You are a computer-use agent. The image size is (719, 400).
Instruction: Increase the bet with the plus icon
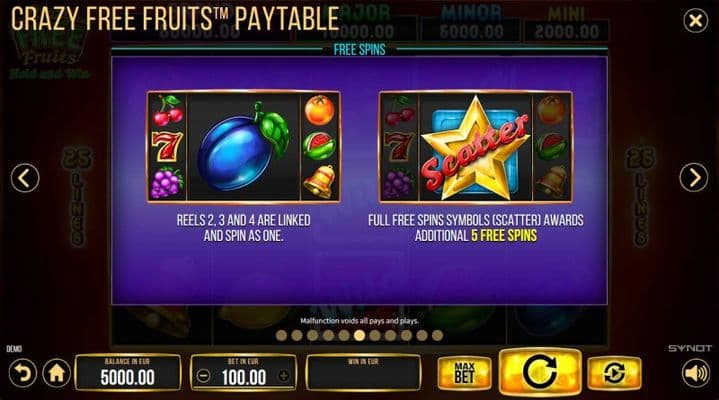[x=284, y=376]
